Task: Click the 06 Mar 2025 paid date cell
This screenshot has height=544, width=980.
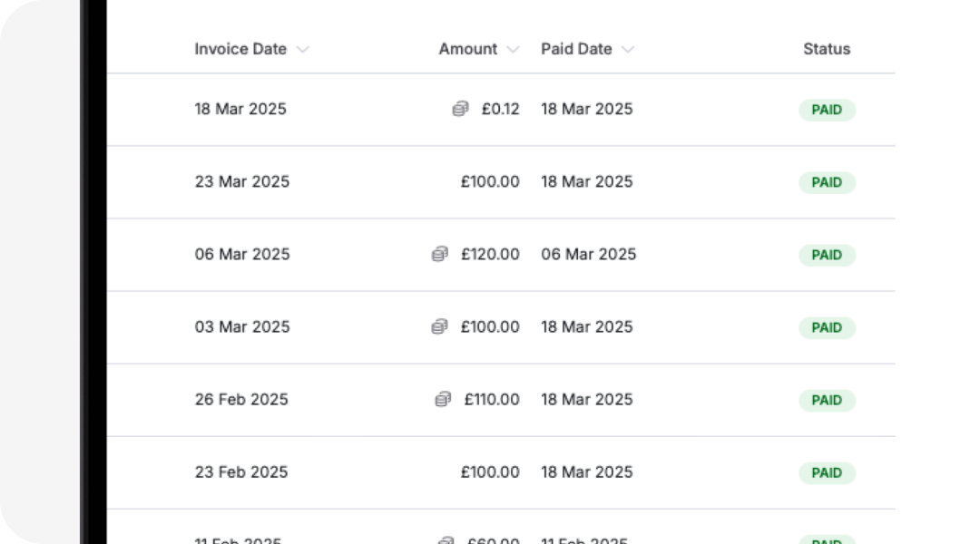Action: click(588, 254)
